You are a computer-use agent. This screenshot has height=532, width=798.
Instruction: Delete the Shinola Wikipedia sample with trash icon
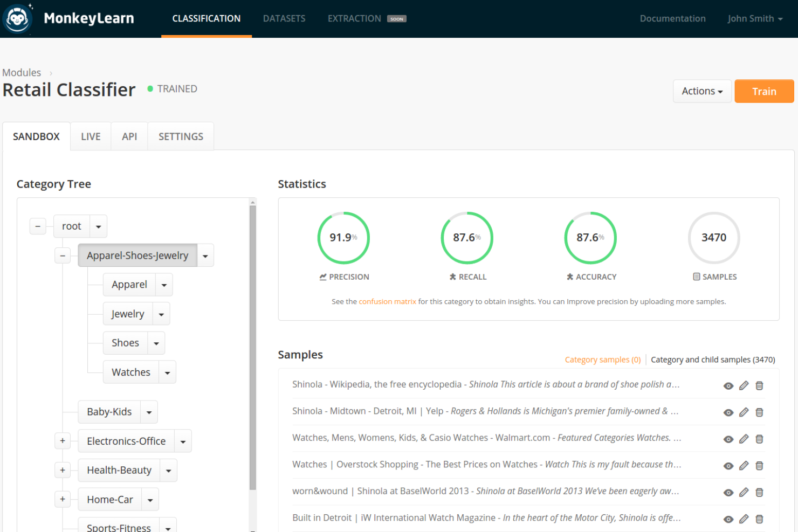759,385
